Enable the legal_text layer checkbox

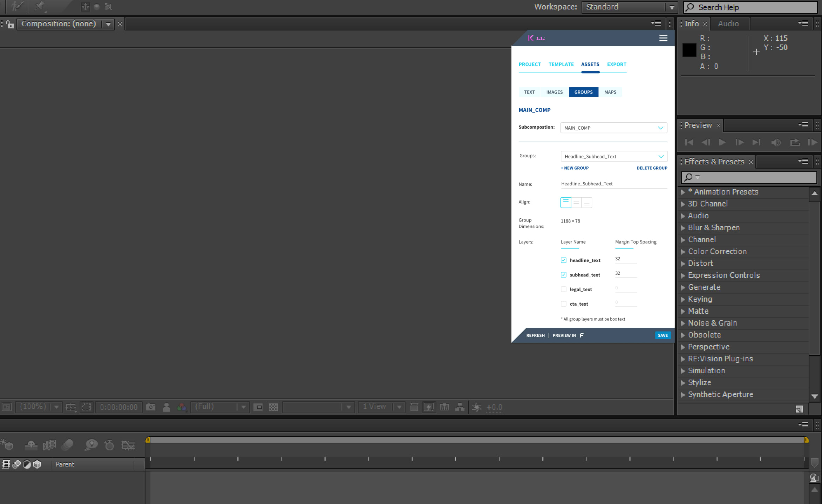tap(563, 289)
